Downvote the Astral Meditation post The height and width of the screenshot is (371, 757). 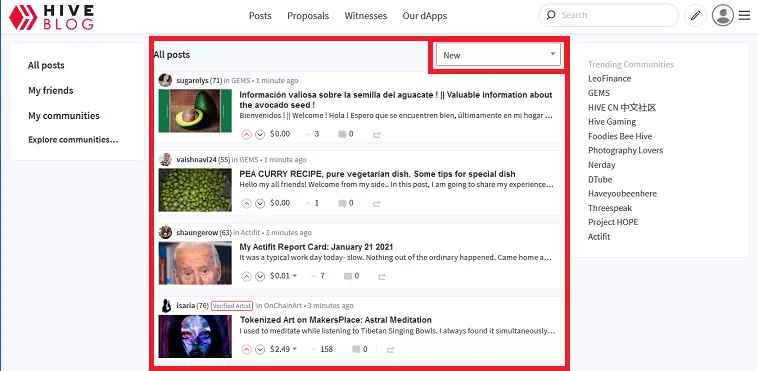[x=260, y=349]
